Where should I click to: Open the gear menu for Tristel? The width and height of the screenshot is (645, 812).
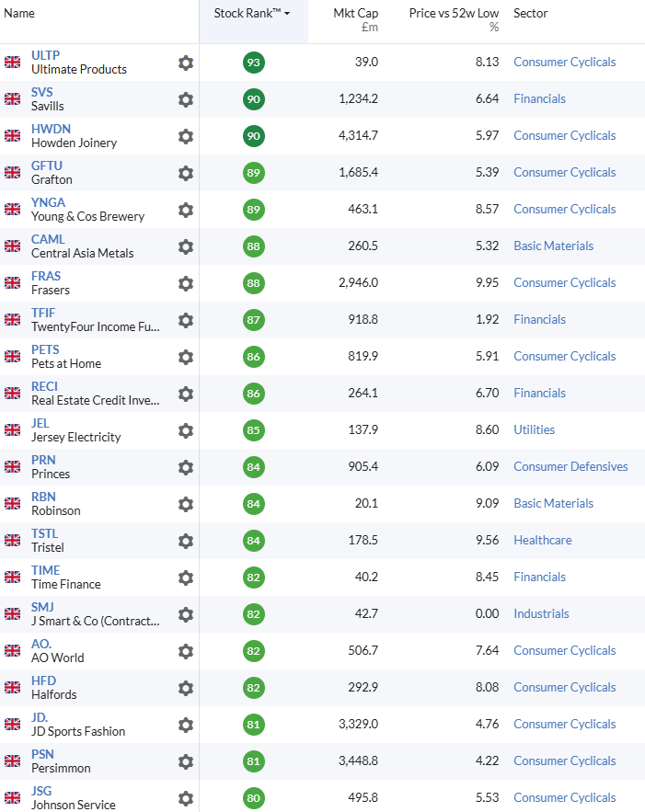(186, 541)
